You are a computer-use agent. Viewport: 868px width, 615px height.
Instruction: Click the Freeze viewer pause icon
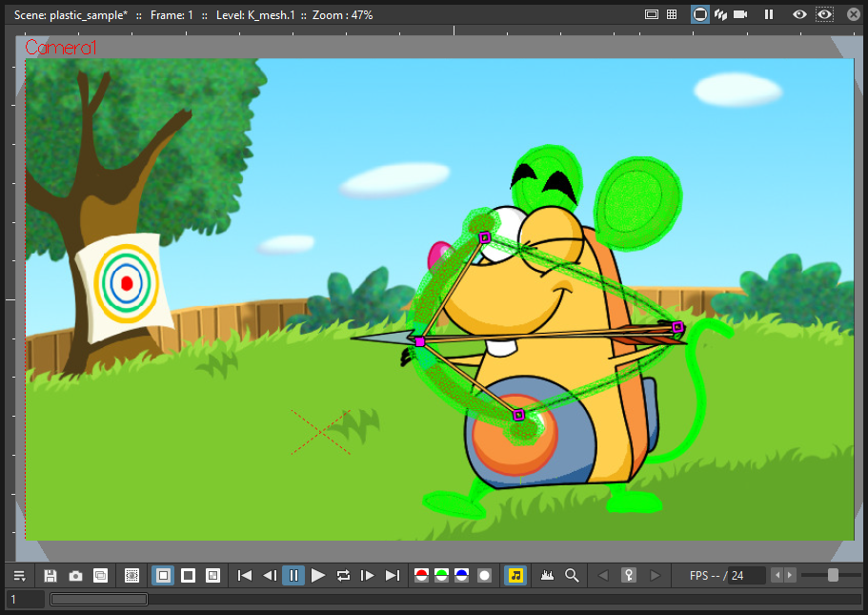click(x=769, y=14)
